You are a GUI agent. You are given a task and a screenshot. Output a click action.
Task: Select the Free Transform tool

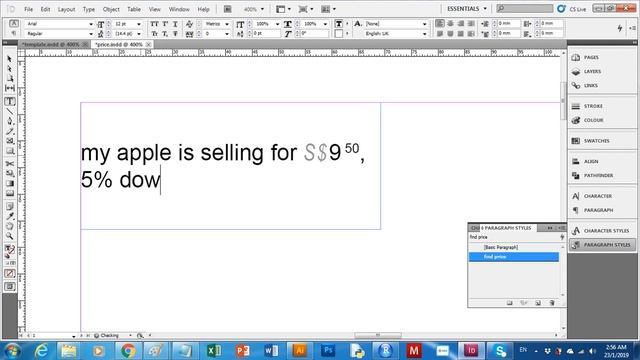coord(10,173)
